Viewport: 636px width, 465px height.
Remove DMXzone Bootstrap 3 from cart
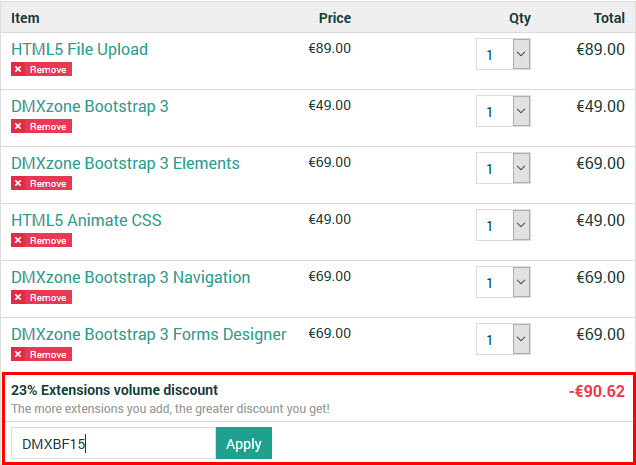(x=41, y=126)
